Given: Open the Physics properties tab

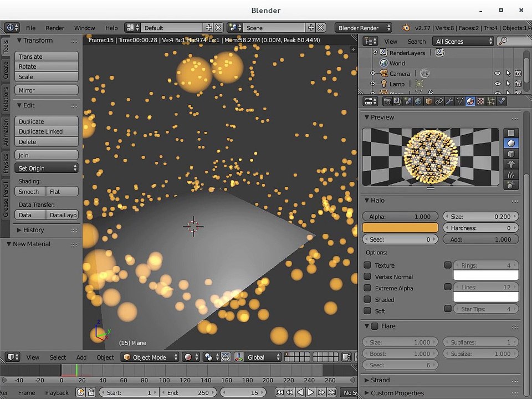Looking at the screenshot, I should [502, 101].
